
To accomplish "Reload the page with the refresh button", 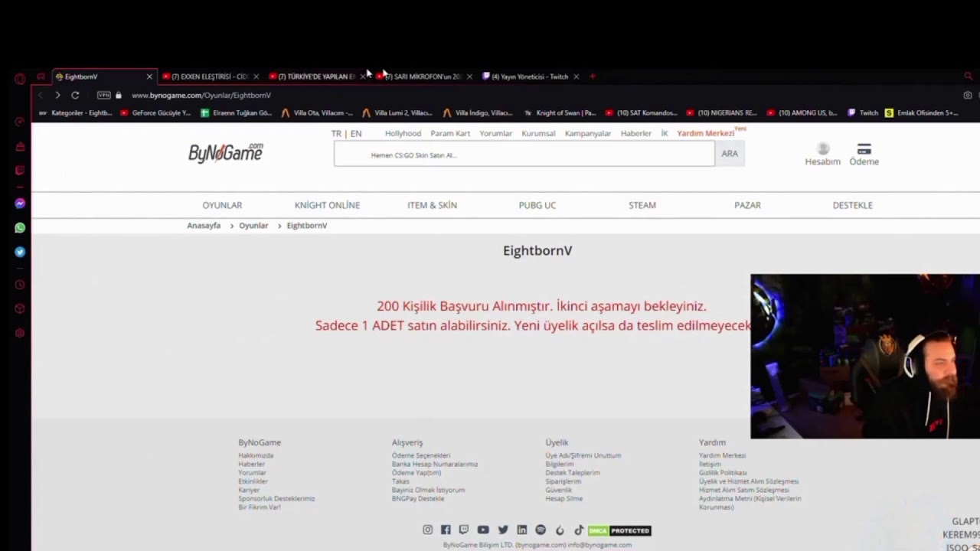I will click(x=75, y=95).
